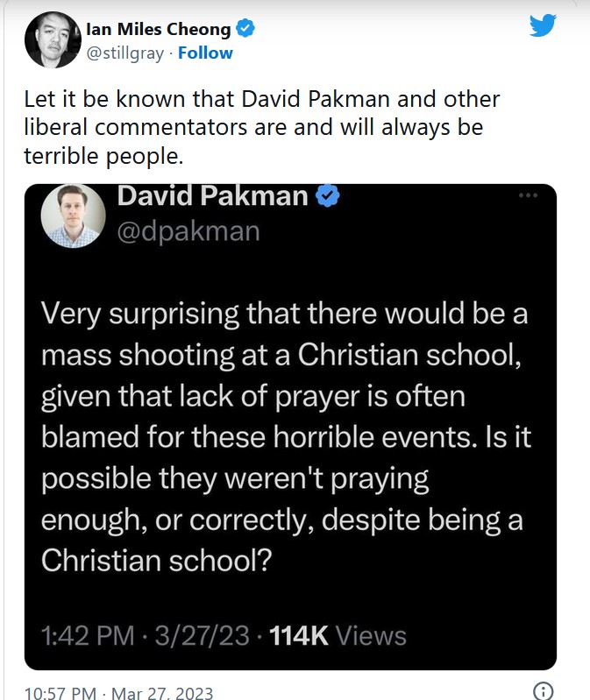
Task: Click David Pakman's verified checkmark badge
Action: tap(328, 195)
